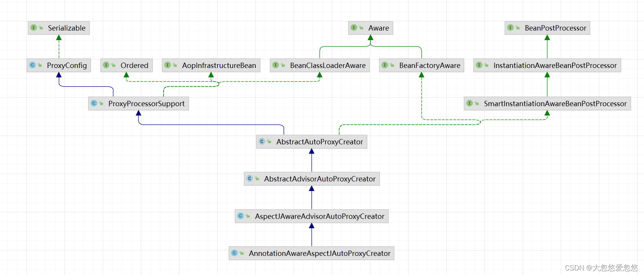The width and height of the screenshot is (644, 275).
Task: Click the class icon beside ProxyProcessorSupport
Action: [94, 103]
